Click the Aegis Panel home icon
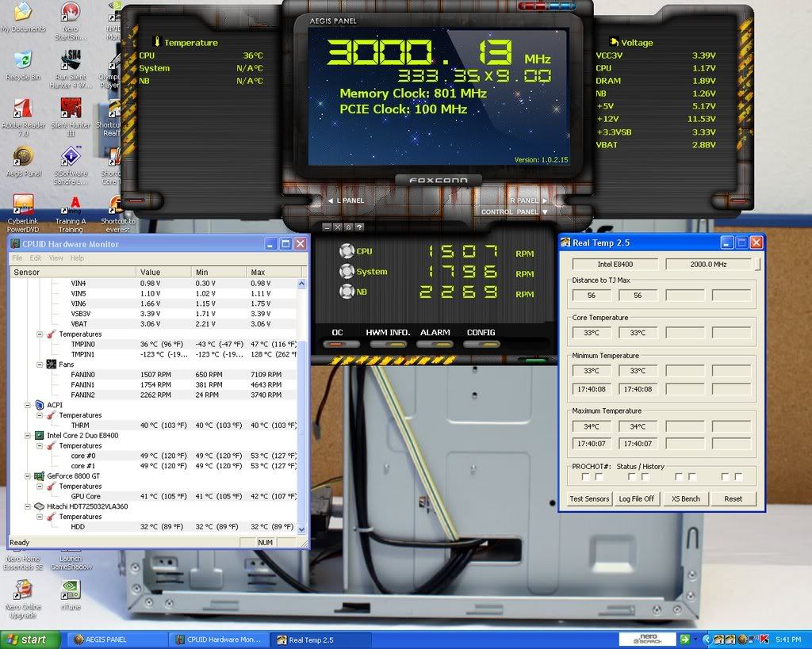This screenshot has width=812, height=649. pyautogui.click(x=349, y=227)
